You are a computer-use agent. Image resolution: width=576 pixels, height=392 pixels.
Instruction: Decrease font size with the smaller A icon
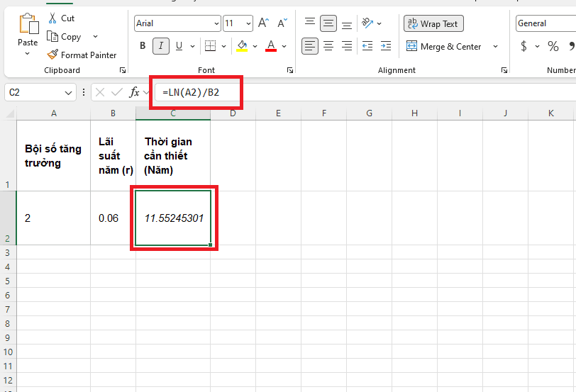(x=282, y=23)
